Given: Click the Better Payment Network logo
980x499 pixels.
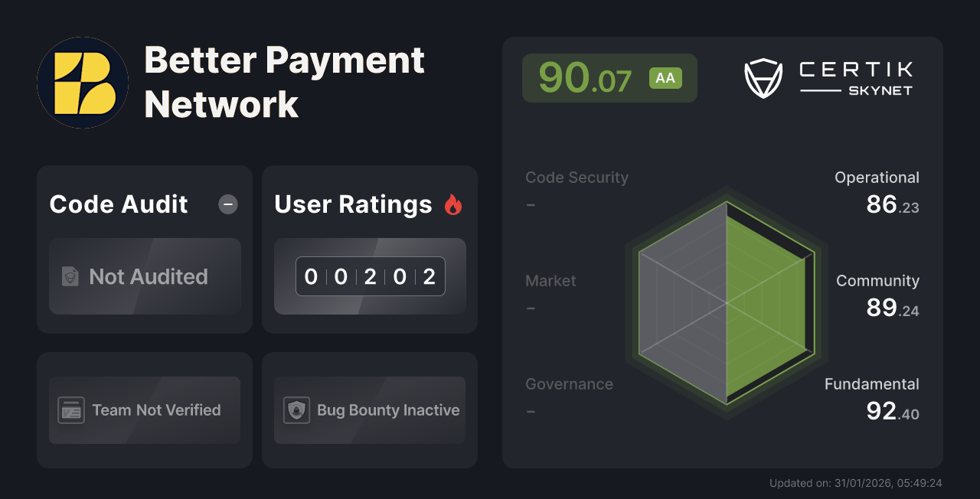Looking at the screenshot, I should pos(83,83).
